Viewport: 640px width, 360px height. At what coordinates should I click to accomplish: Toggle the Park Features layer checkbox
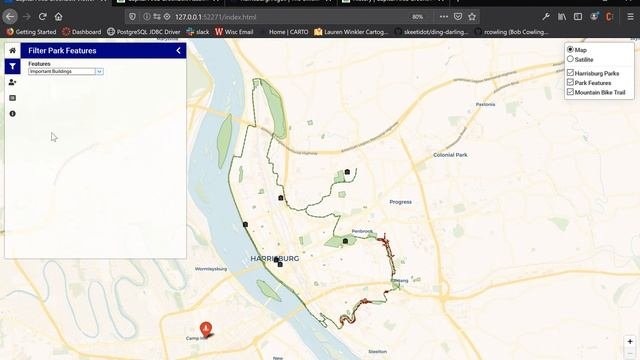point(570,82)
